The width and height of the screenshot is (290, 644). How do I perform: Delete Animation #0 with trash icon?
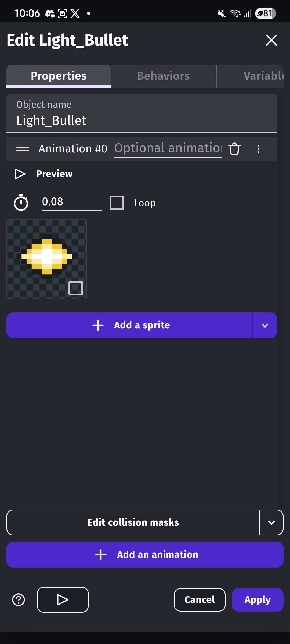click(234, 149)
